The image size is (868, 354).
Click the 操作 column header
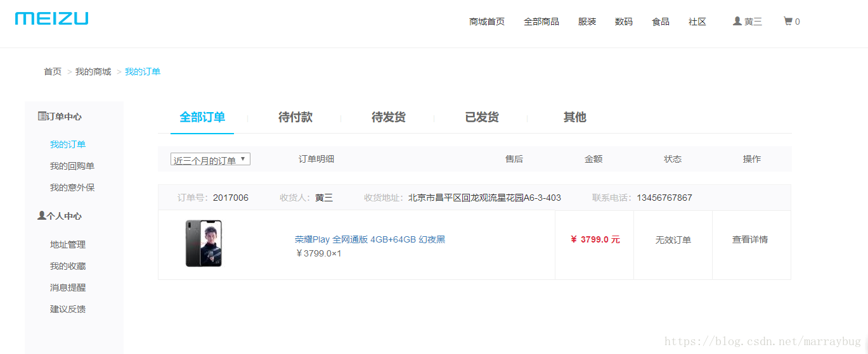click(752, 159)
